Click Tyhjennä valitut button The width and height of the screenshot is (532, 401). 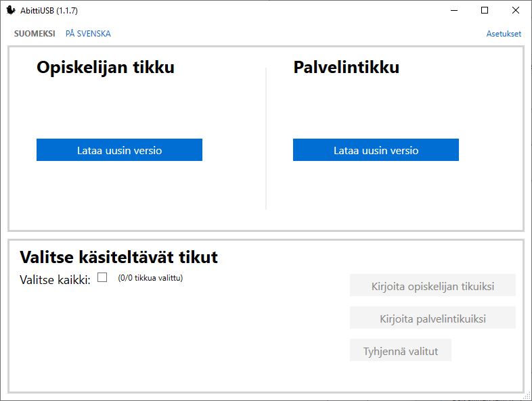pos(400,351)
